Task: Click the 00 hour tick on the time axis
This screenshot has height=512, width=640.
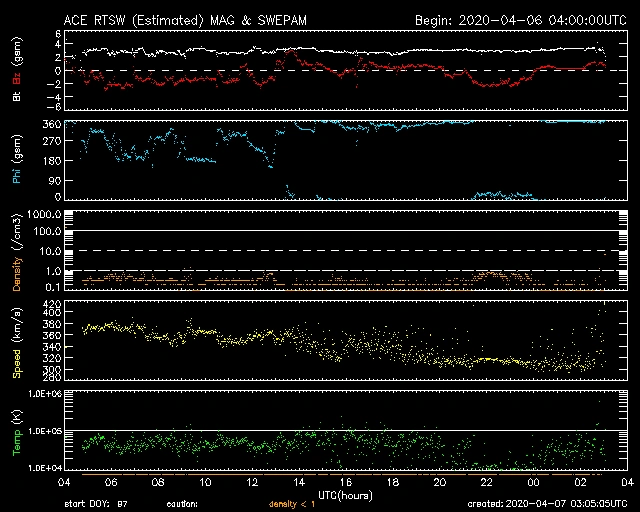Action: [x=533, y=482]
